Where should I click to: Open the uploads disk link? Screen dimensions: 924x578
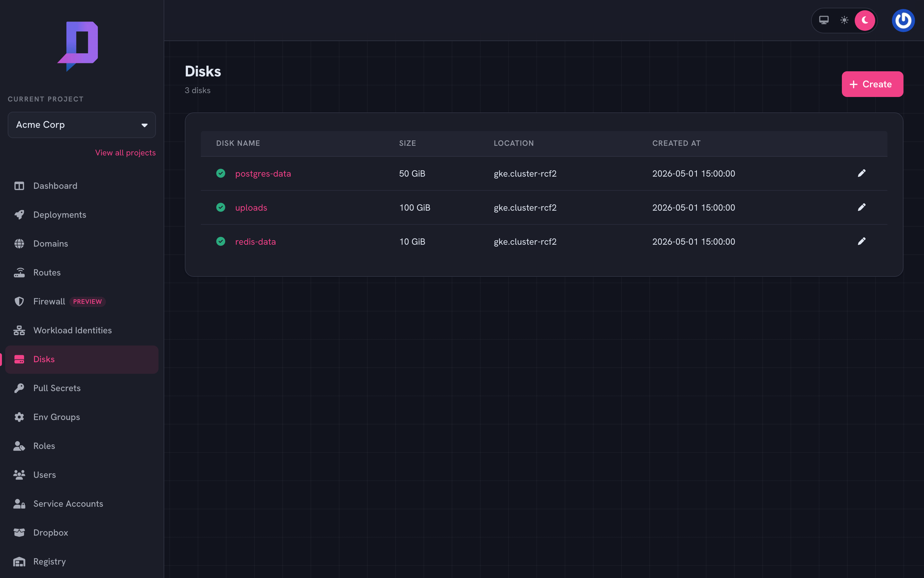coord(251,207)
